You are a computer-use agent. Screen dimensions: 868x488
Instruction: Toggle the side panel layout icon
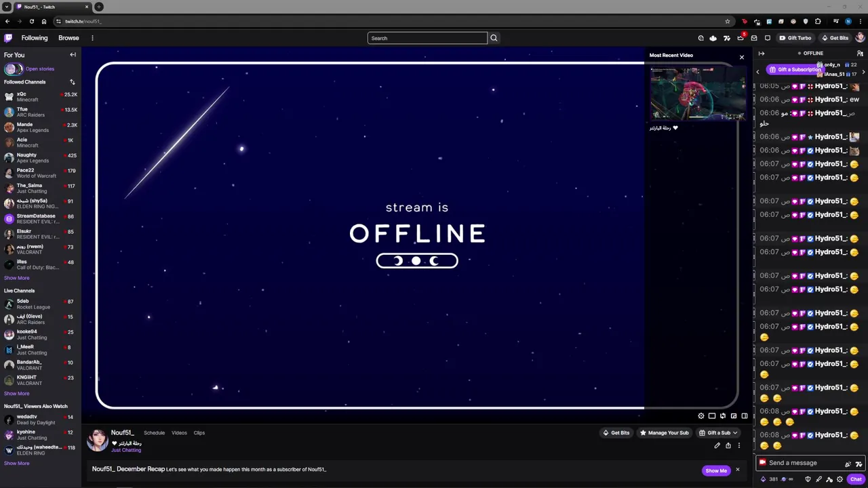click(x=745, y=415)
